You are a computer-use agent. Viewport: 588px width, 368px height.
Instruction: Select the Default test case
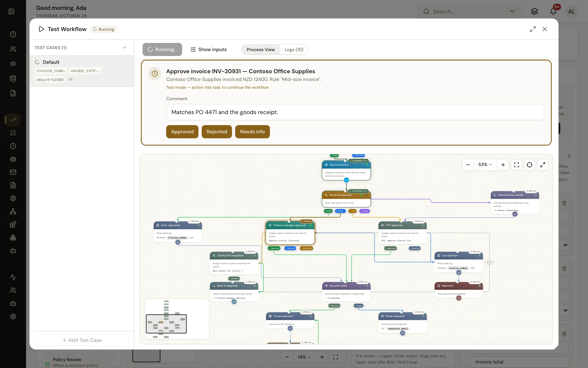(82, 71)
